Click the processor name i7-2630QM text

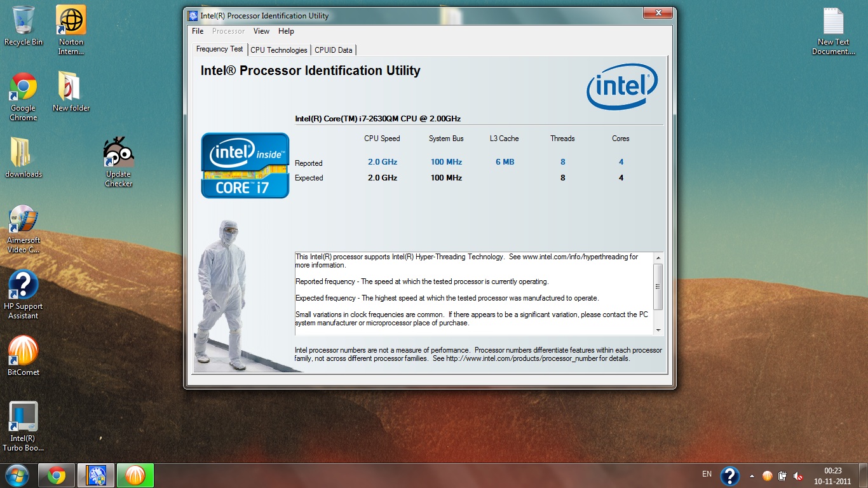[x=377, y=119]
